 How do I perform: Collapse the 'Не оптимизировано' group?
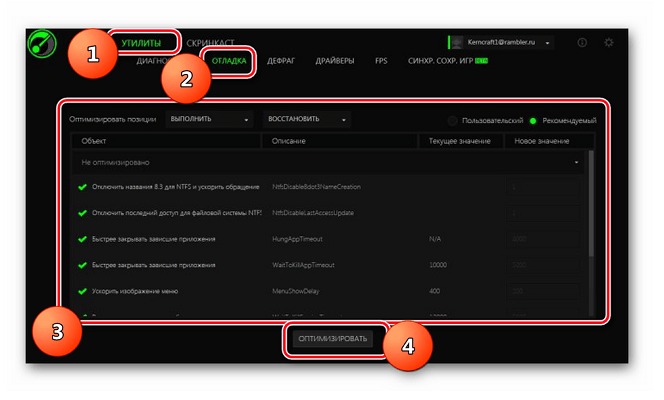[576, 161]
